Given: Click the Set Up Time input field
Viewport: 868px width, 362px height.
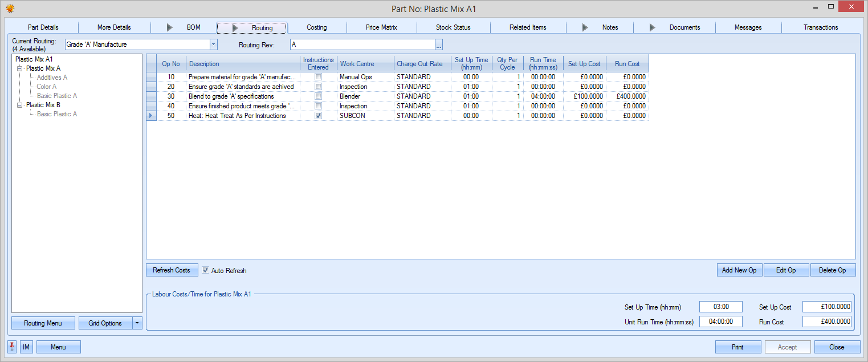Looking at the screenshot, I should (x=720, y=307).
